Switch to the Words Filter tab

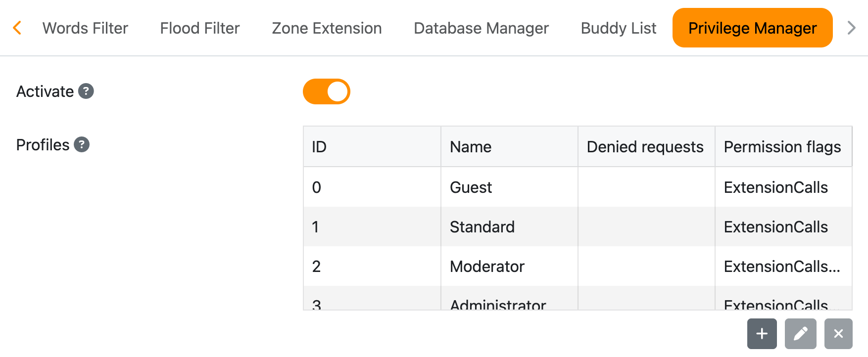(x=85, y=28)
